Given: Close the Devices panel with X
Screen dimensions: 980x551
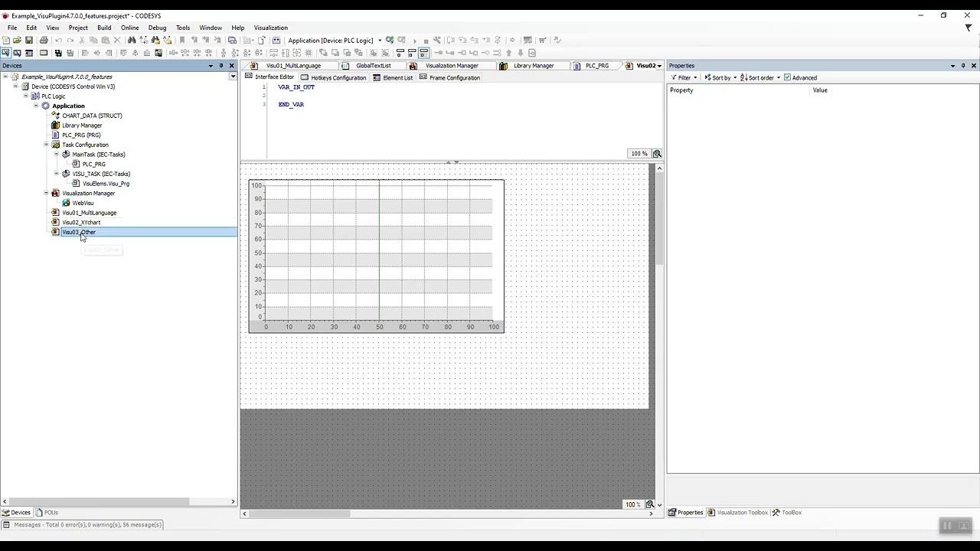Looking at the screenshot, I should 232,66.
